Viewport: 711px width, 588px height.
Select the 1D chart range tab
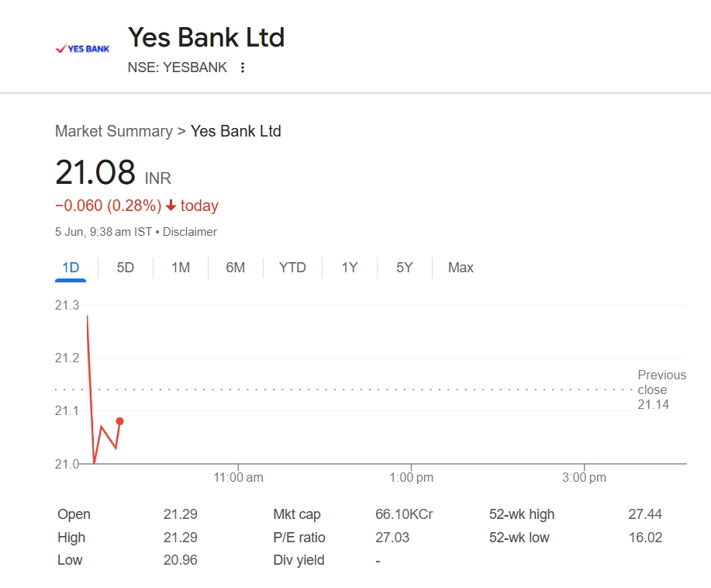pyautogui.click(x=71, y=268)
